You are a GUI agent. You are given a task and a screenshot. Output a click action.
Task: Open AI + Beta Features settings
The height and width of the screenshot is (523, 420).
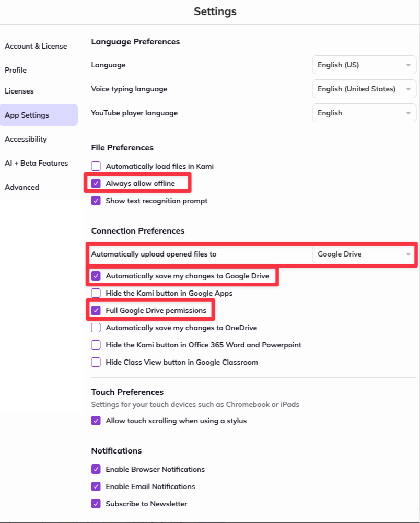pos(37,163)
